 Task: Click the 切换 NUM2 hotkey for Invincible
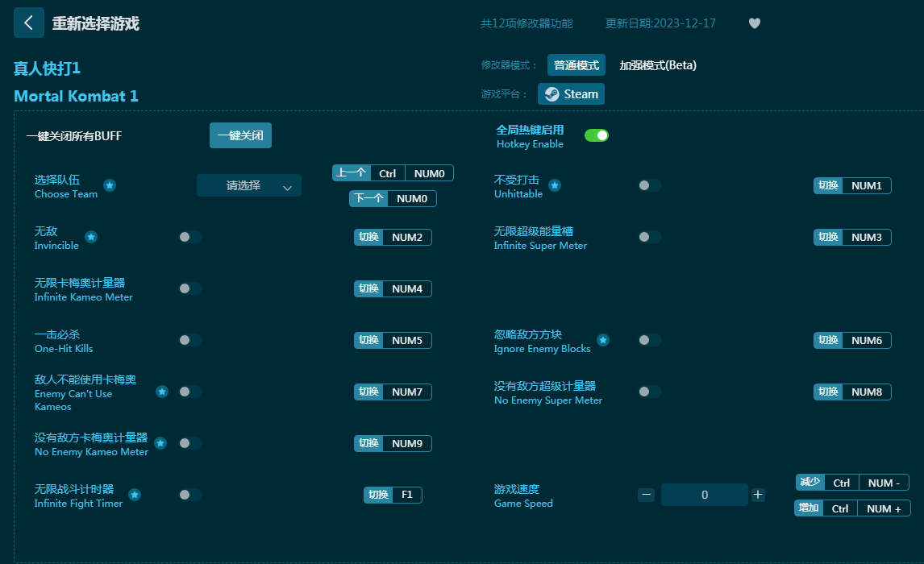393,237
